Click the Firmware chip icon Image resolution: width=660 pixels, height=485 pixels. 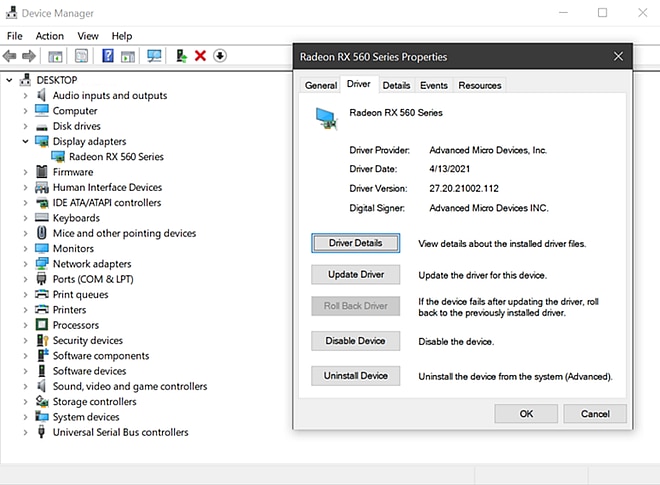pyautogui.click(x=42, y=172)
